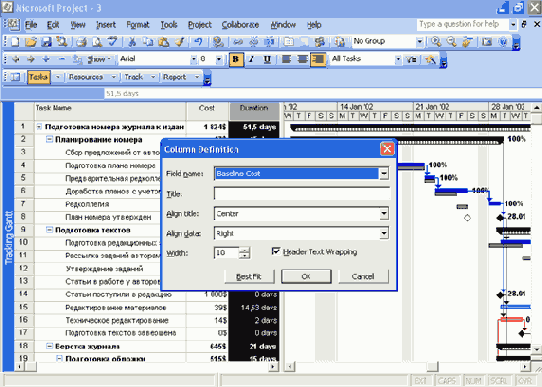This screenshot has width=542, height=387.
Task: Click the Zoom In magnifier icon
Action: tap(436, 42)
